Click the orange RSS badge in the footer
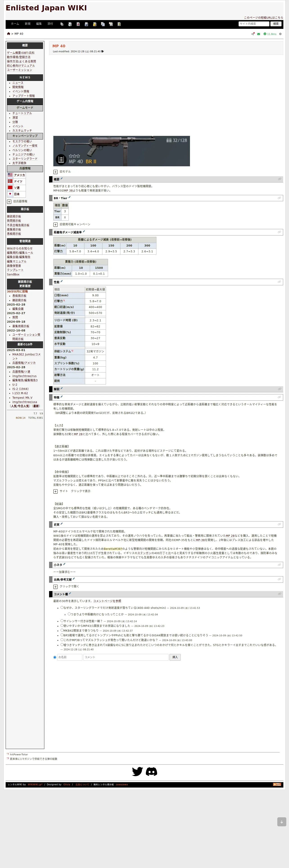Viewport: 289px width, 868px height. 277,784
